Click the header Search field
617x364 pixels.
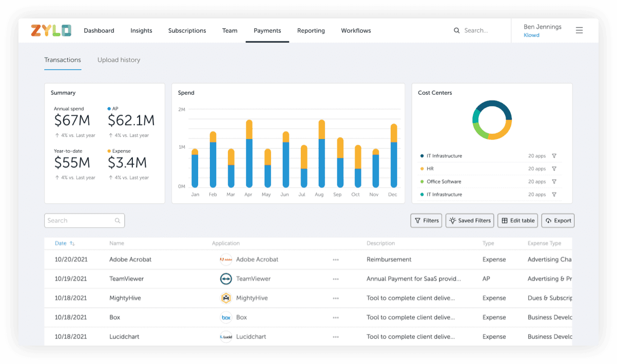click(476, 31)
